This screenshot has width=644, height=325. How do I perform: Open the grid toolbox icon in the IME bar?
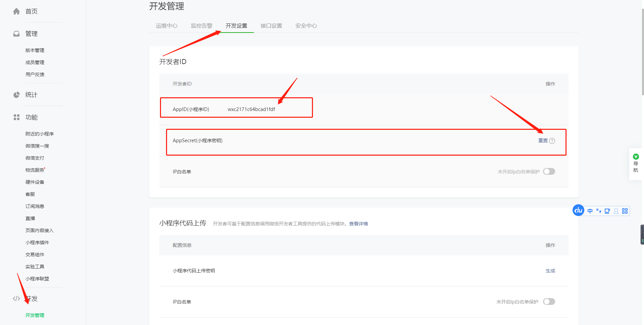coord(625,211)
